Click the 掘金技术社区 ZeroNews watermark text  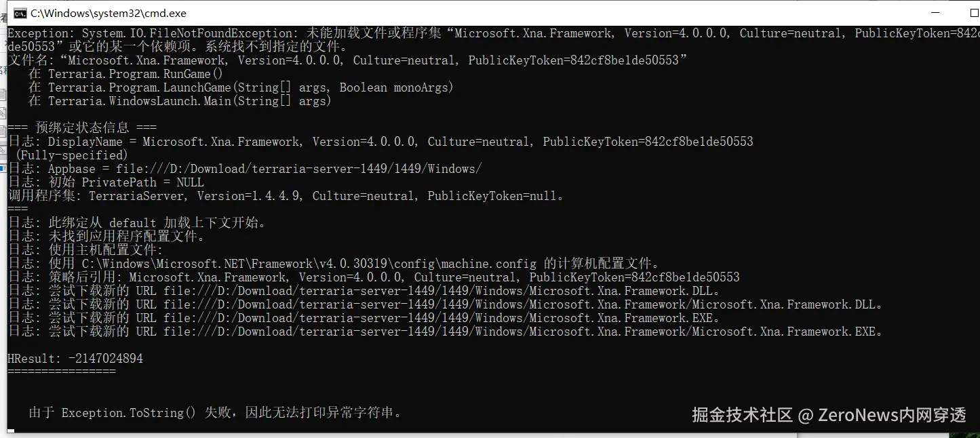829,415
